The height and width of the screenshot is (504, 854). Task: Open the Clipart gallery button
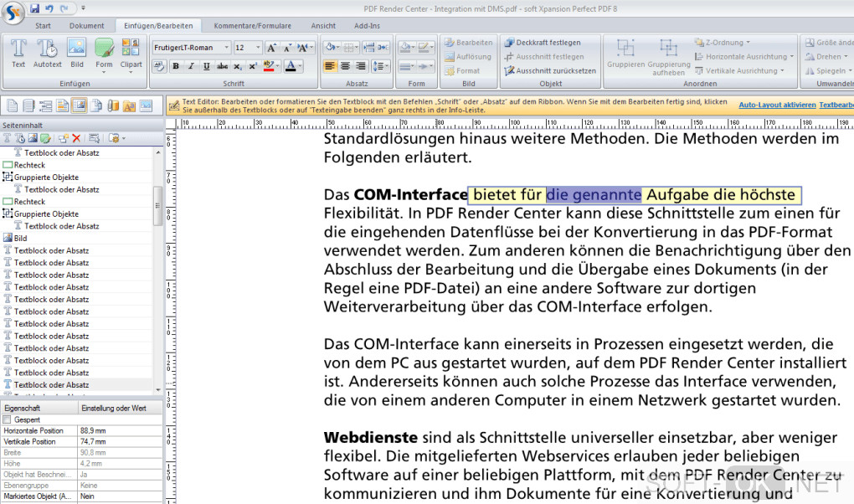click(x=131, y=55)
